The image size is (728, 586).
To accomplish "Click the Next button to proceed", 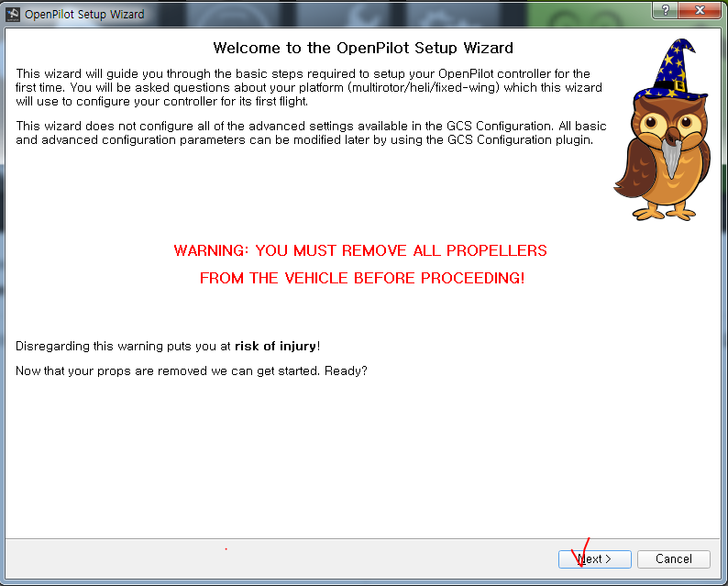I will tap(595, 559).
